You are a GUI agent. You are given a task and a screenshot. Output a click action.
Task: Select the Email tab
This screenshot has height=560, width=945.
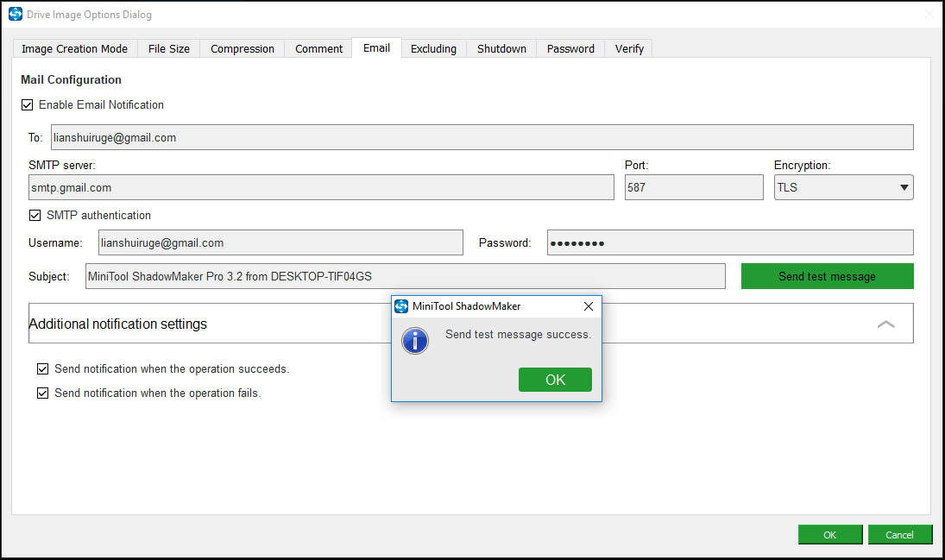[x=376, y=47]
